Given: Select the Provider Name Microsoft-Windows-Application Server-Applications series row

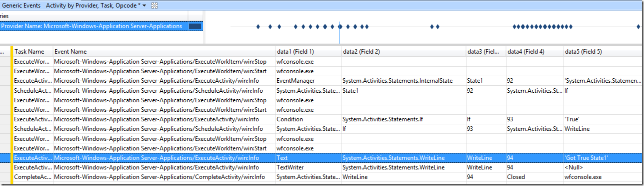Looking at the screenshot, I should [101, 26].
